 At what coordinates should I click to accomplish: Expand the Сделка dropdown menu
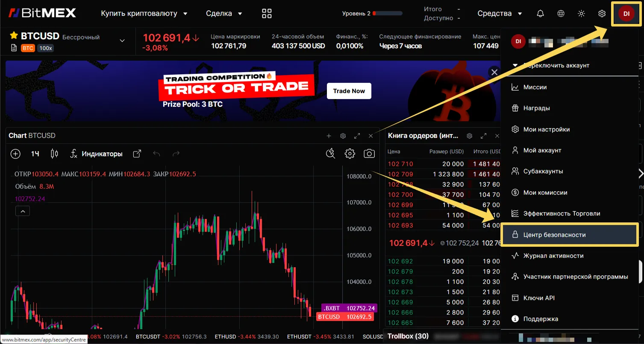tap(224, 14)
